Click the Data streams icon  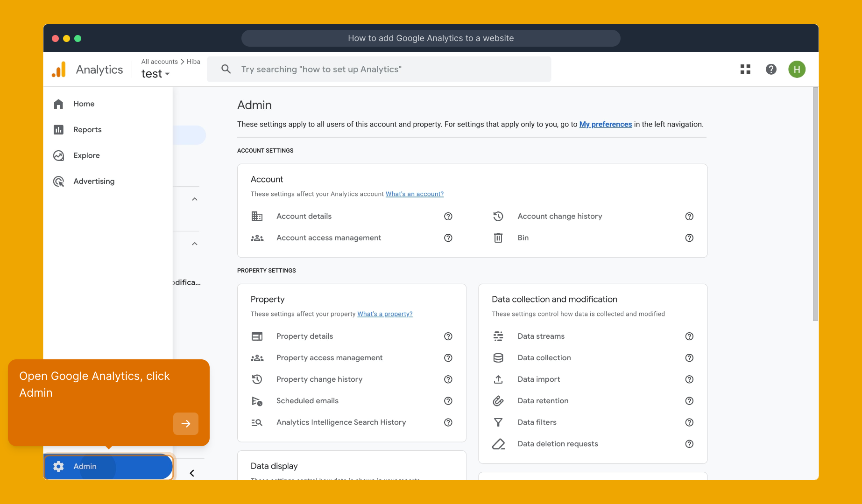click(x=498, y=336)
